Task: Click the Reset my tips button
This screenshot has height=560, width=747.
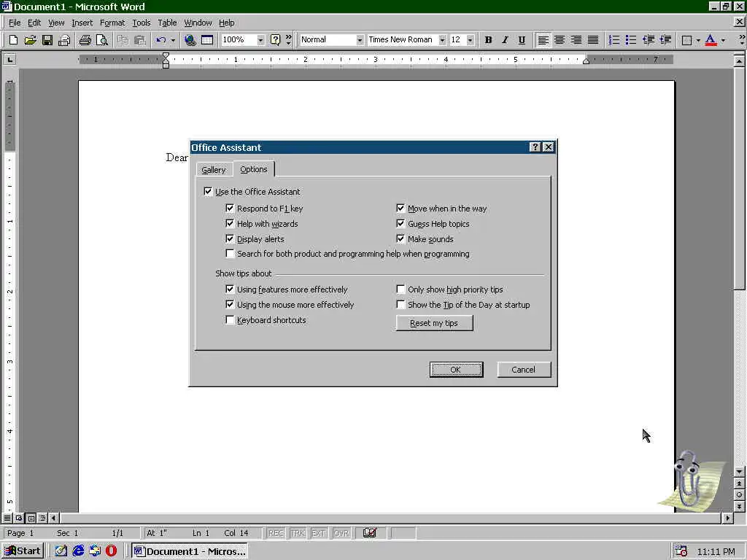Action: (x=434, y=323)
